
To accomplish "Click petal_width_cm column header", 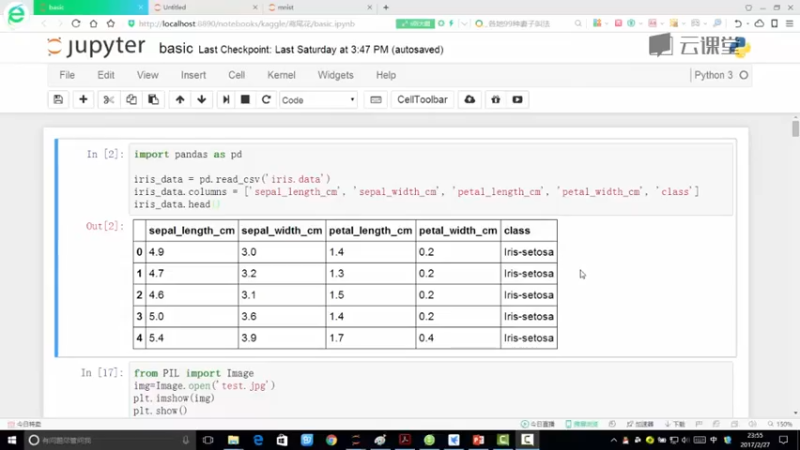I will [x=458, y=231].
